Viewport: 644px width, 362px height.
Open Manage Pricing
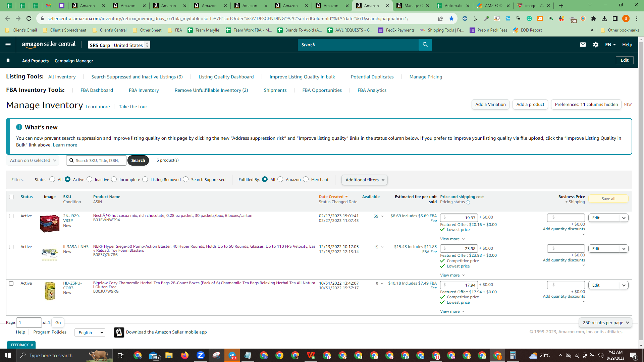click(x=426, y=77)
